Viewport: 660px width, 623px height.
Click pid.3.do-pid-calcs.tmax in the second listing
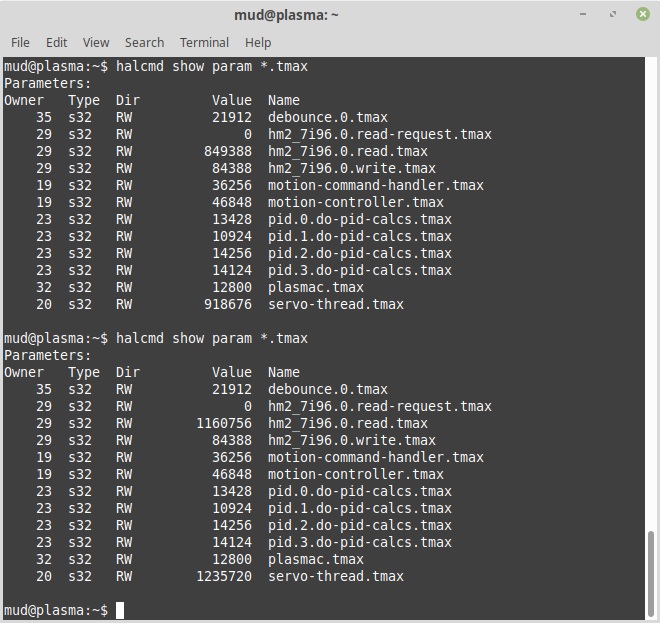(x=360, y=542)
